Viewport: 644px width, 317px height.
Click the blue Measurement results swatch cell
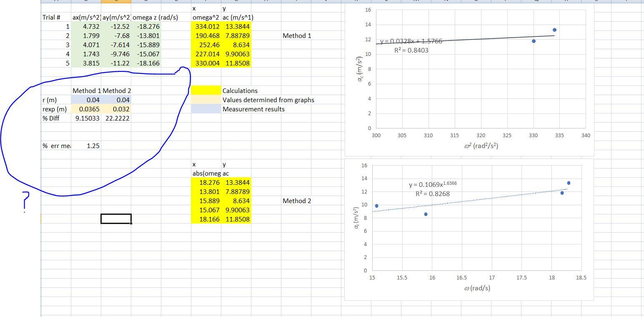(x=206, y=109)
